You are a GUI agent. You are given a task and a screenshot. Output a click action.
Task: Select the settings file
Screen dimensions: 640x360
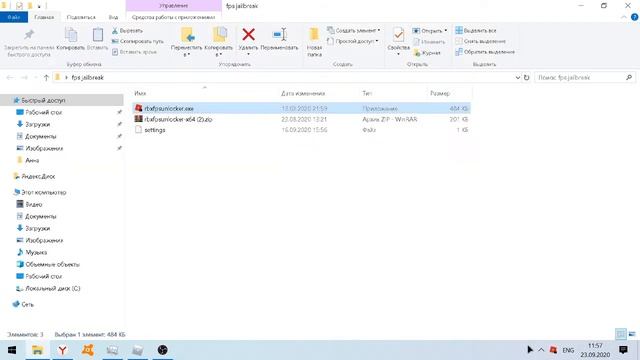coord(301,130)
